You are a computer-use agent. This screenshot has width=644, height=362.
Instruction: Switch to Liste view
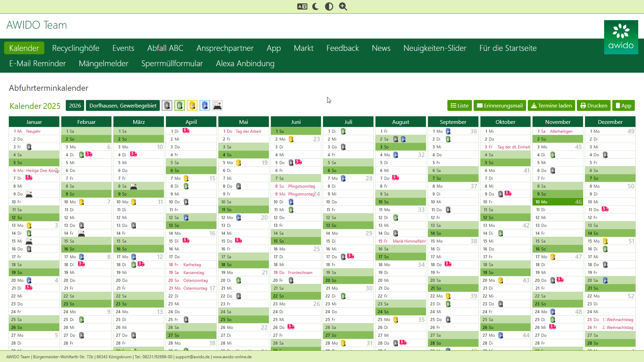point(459,105)
